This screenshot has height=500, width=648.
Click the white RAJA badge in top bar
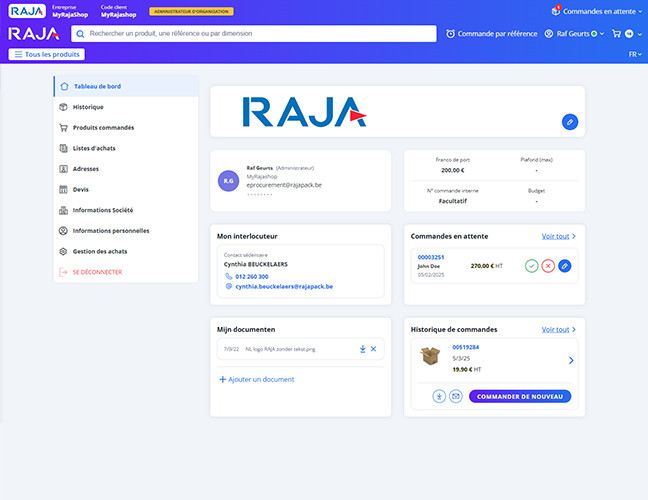point(27,11)
